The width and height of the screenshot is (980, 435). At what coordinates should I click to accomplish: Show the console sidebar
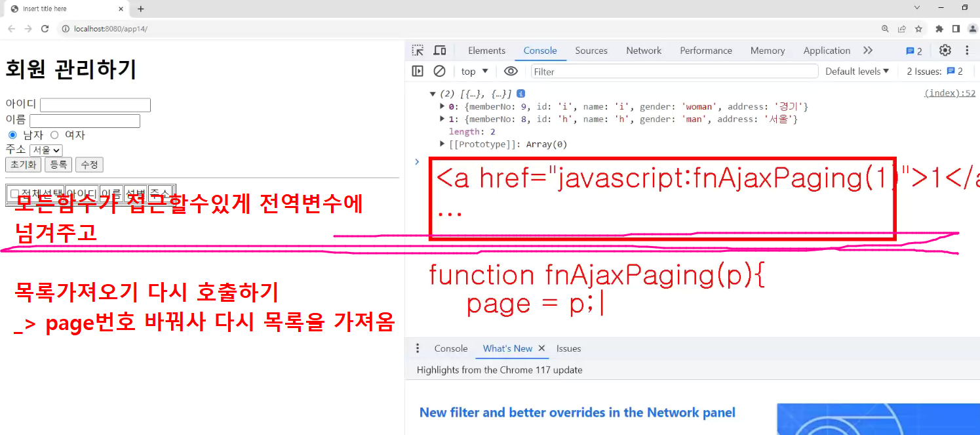[418, 71]
